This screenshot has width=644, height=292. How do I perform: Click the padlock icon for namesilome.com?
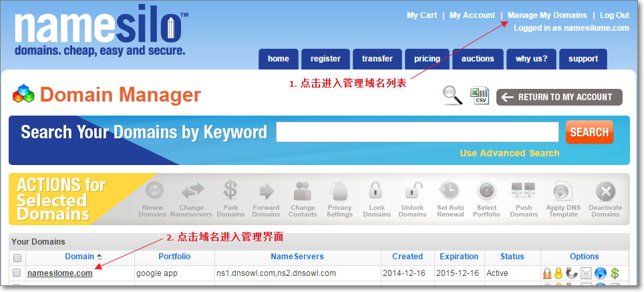click(547, 273)
